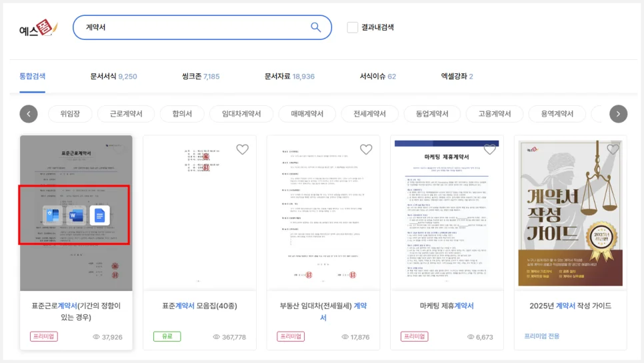Show previous keyword chips with left arrow
Viewport: 644px width, 363px height.
coord(29,114)
